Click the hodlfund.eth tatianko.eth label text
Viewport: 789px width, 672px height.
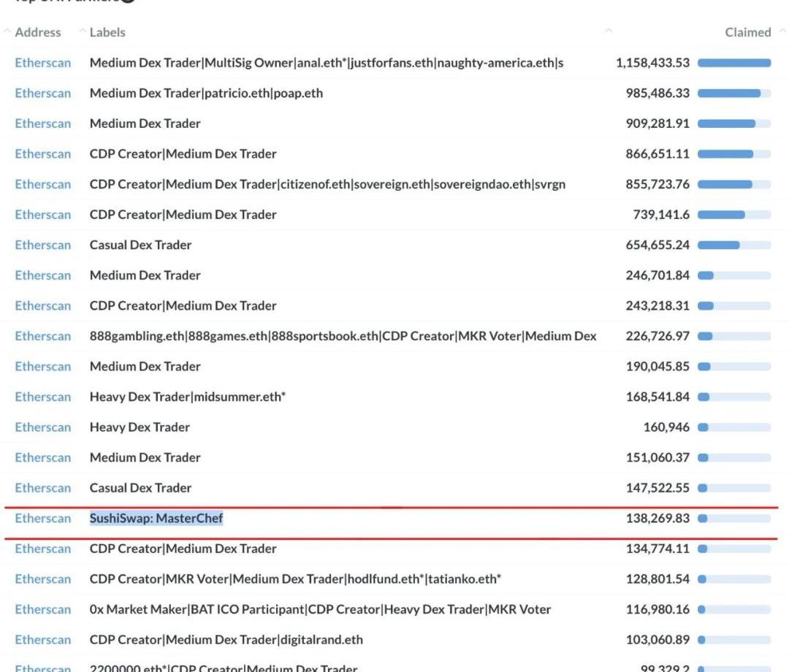pyautogui.click(x=295, y=579)
